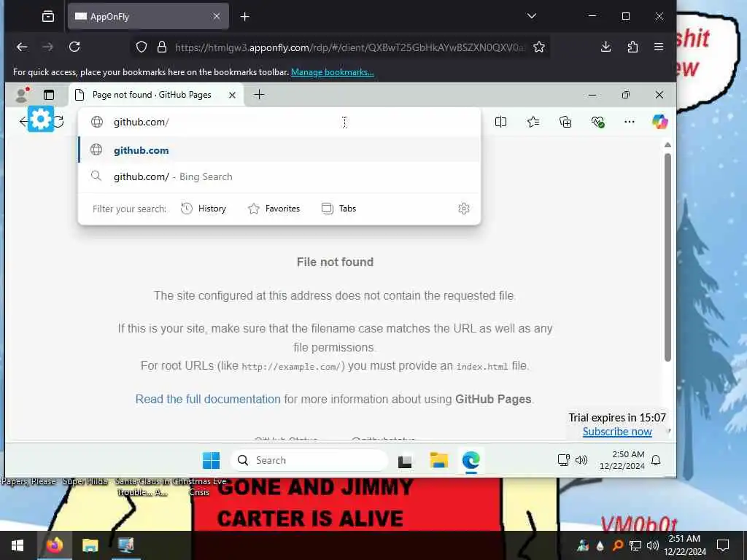Open File Explorer on remote taskbar
Screen dimensions: 747x560
438,461
